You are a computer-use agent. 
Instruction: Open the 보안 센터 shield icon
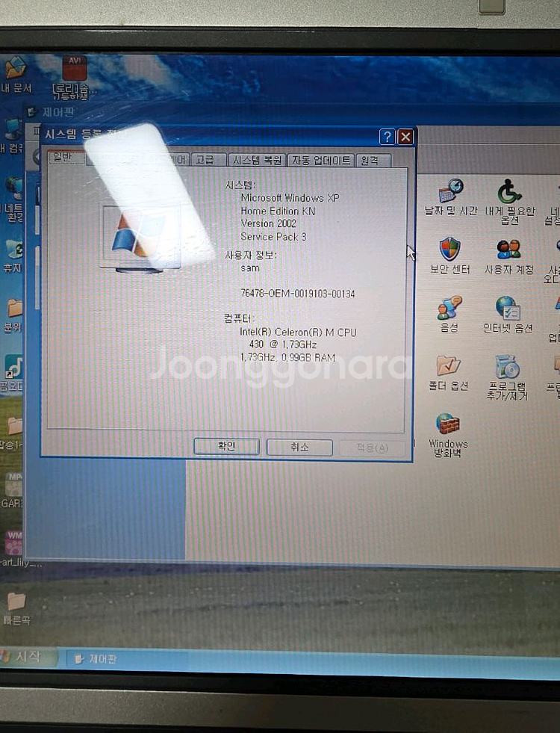coord(449,256)
